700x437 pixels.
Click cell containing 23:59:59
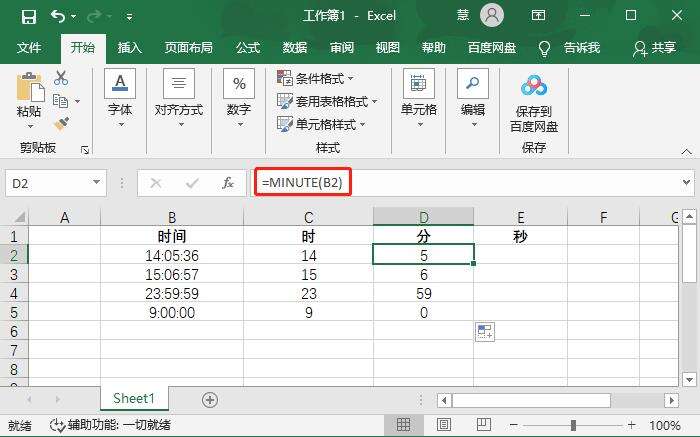[172, 294]
